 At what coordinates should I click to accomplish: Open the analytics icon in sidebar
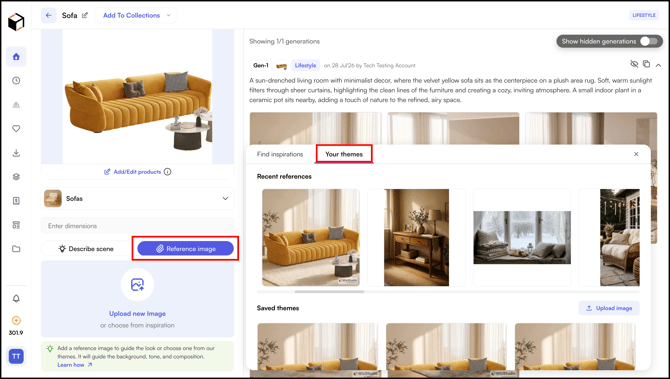(16, 105)
